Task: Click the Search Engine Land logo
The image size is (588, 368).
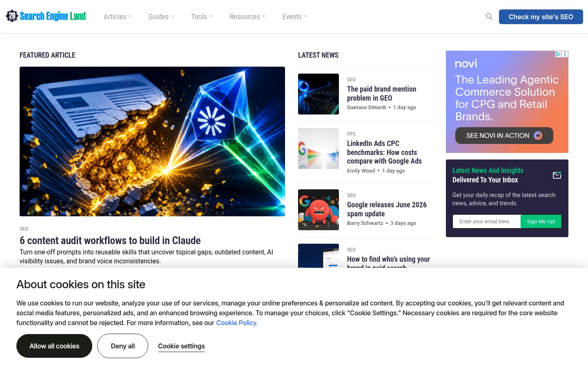Action: [46, 16]
